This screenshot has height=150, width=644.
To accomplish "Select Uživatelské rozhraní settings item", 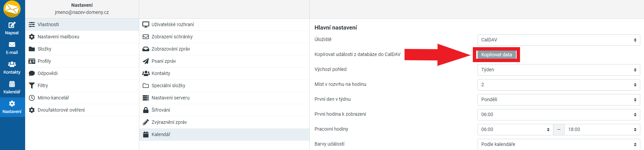I will (x=173, y=24).
